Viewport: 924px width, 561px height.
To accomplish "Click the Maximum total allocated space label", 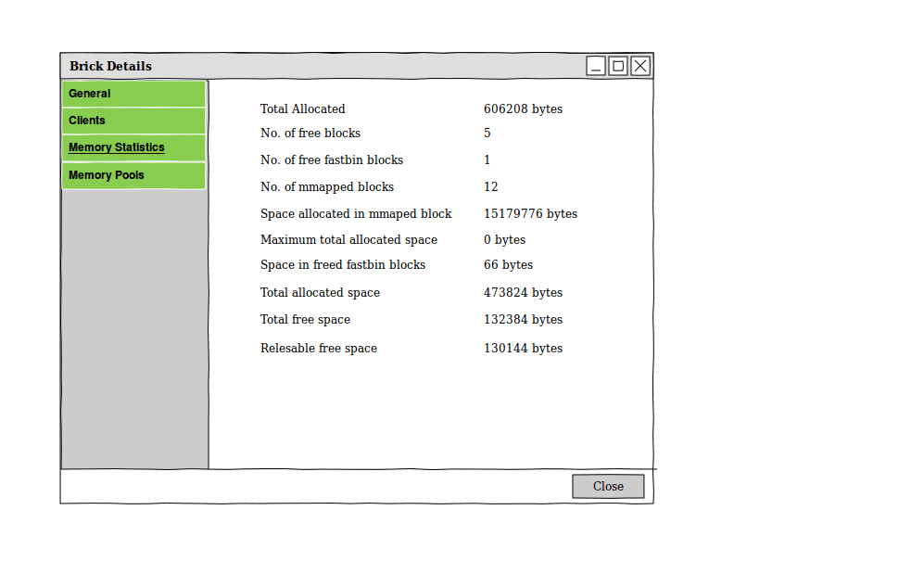I will [x=348, y=239].
